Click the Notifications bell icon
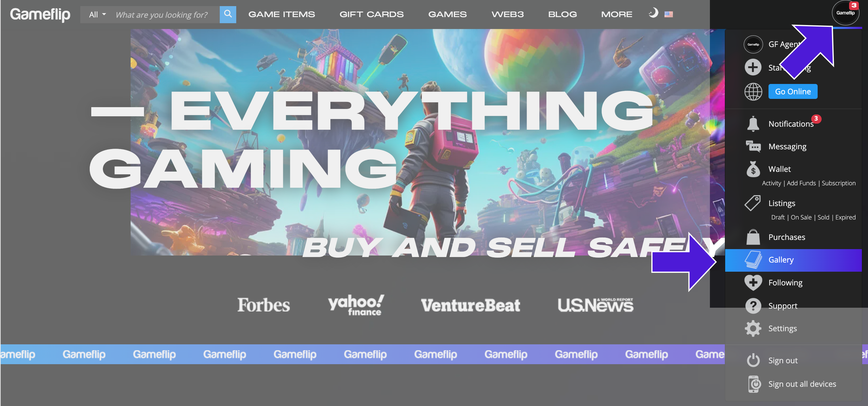Viewport: 868px width, 406px height. 753,124
